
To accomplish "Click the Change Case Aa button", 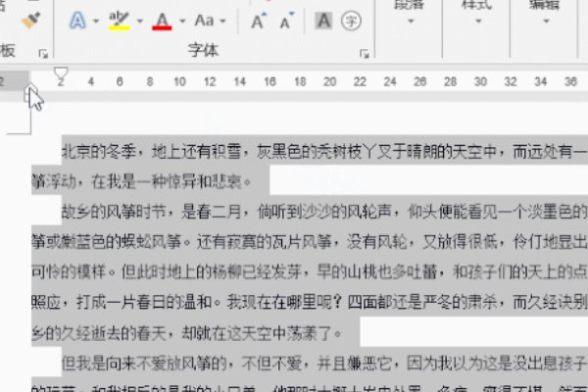I will coord(204,21).
